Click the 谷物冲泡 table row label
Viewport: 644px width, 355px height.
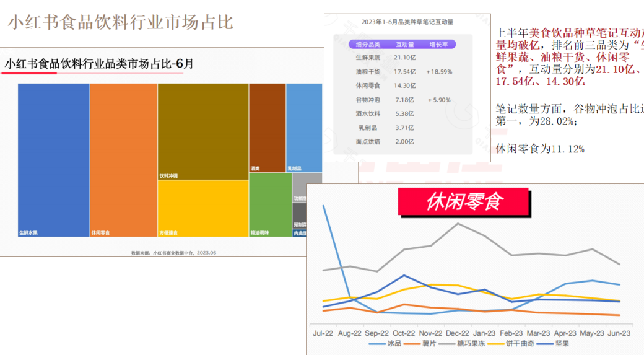[368, 100]
